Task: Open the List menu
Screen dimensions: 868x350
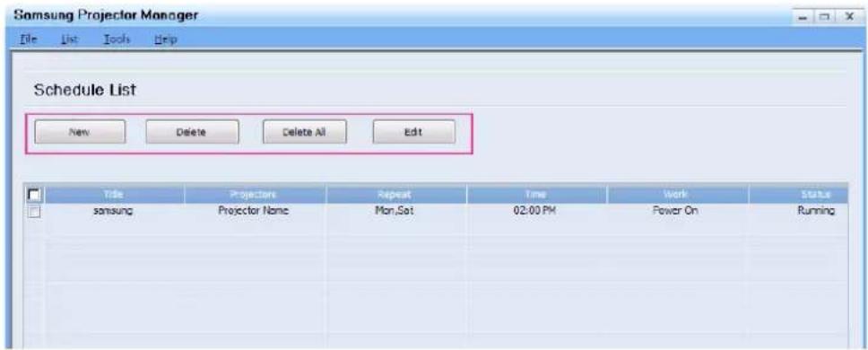Action: coord(69,39)
